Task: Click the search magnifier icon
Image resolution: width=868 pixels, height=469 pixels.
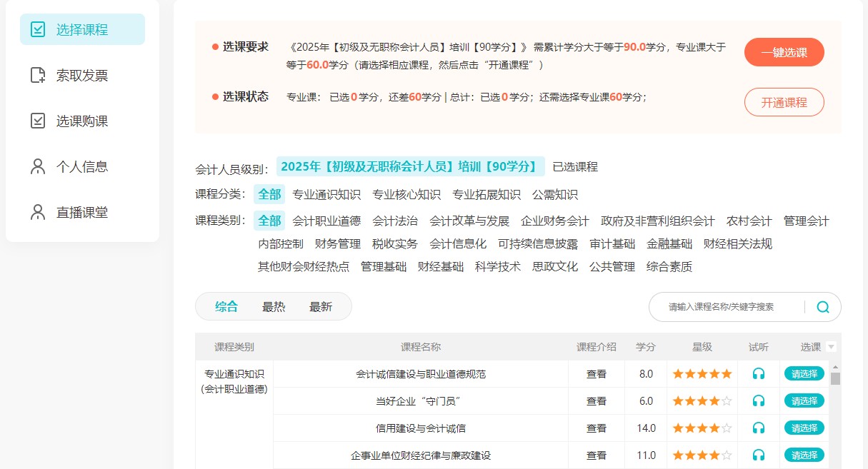Action: pos(822,306)
